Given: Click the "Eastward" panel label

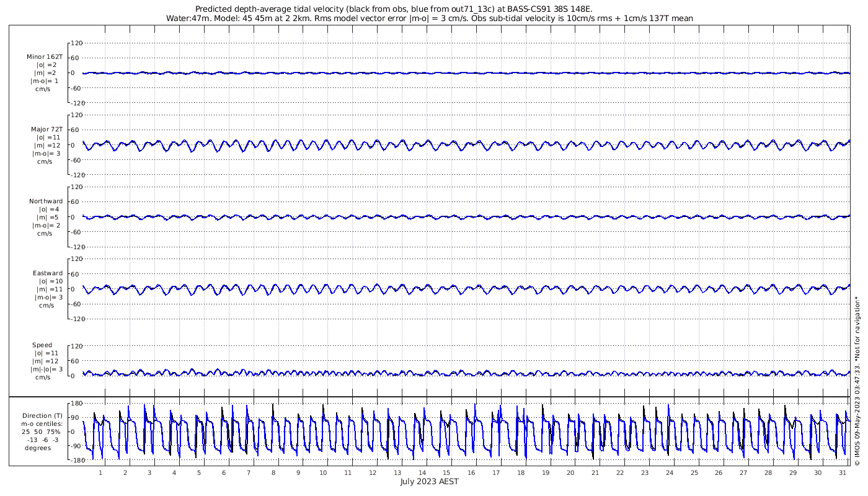Looking at the screenshot, I should coord(48,273).
